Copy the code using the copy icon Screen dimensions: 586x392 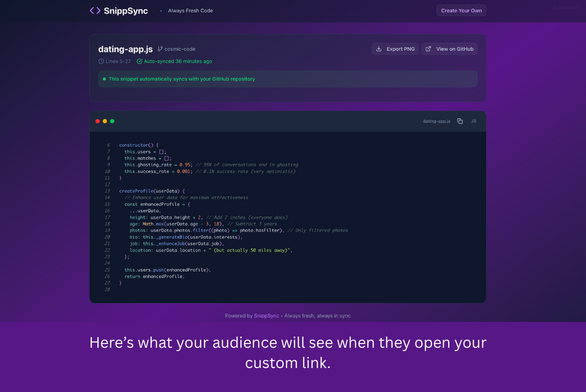coord(460,121)
